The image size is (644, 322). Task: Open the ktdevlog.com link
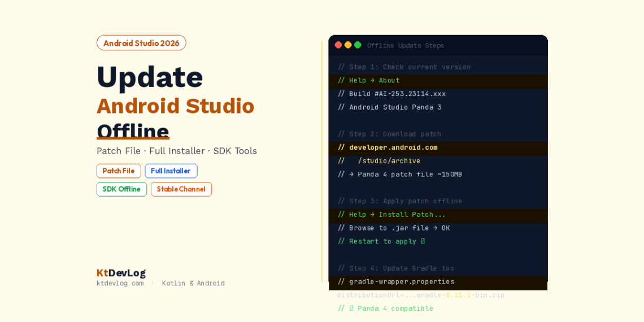(x=120, y=284)
